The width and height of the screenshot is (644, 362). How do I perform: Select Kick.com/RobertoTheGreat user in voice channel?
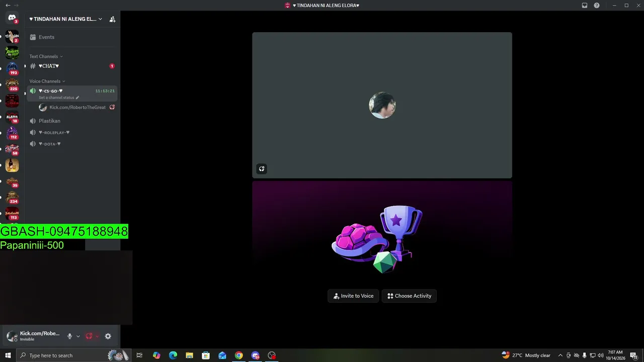[x=77, y=107]
